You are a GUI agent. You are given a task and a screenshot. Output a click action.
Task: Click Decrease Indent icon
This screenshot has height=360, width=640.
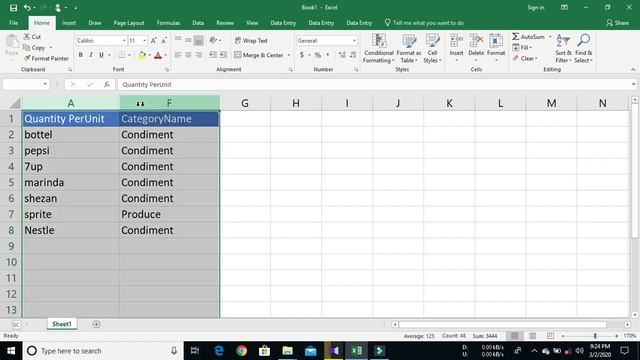point(213,55)
